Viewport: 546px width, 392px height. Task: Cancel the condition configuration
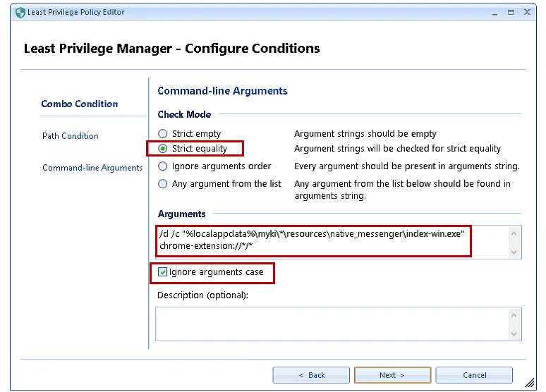tap(474, 375)
